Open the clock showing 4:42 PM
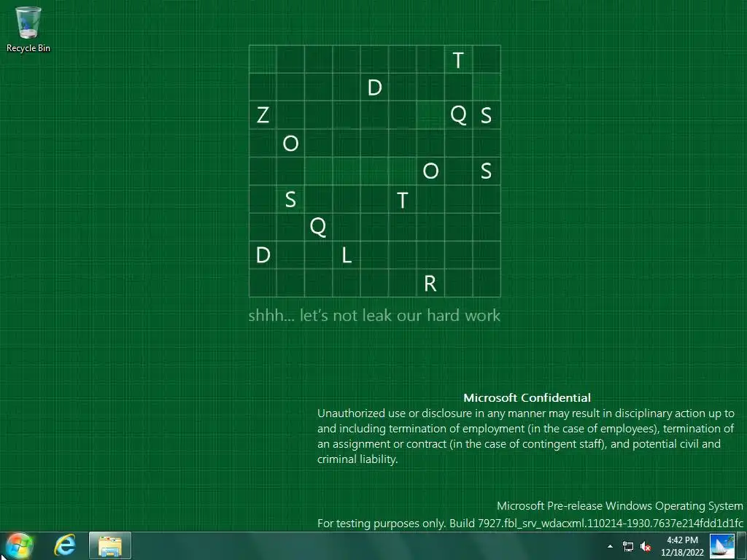 coord(682,540)
